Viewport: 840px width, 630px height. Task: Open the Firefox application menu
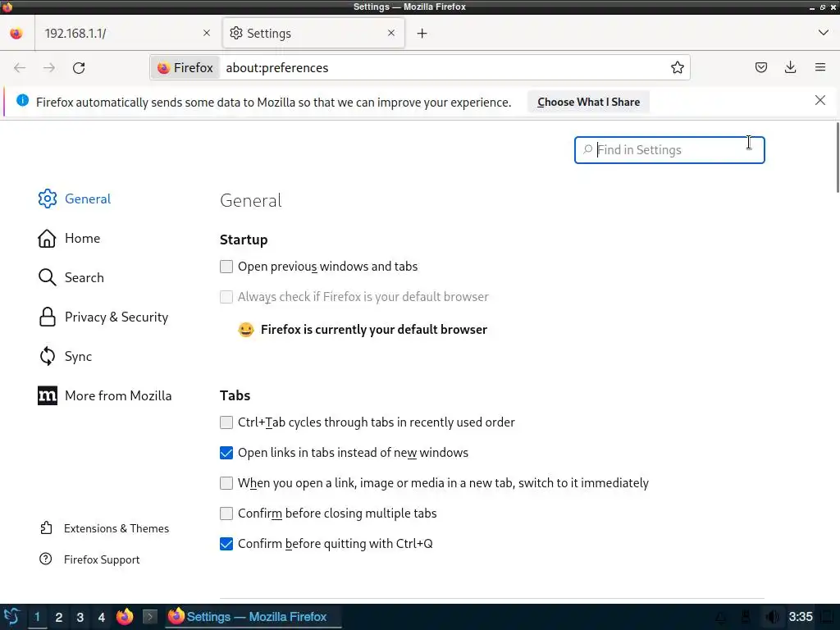820,67
